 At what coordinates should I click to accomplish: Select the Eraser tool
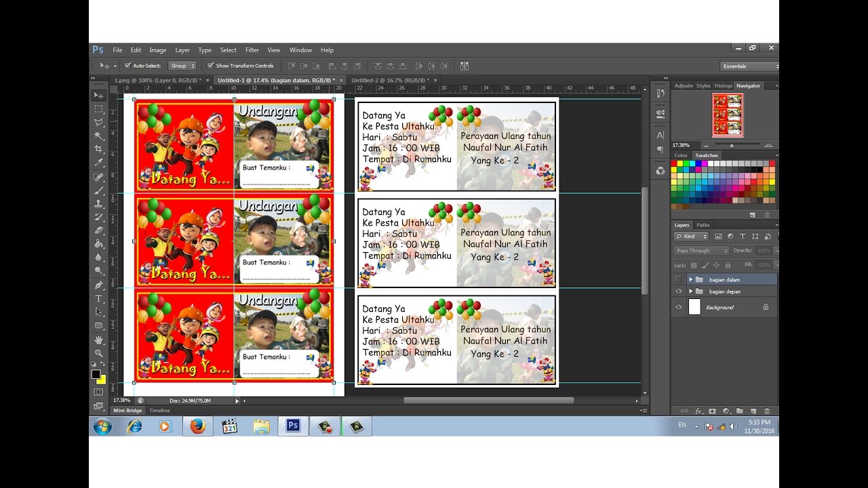(99, 231)
